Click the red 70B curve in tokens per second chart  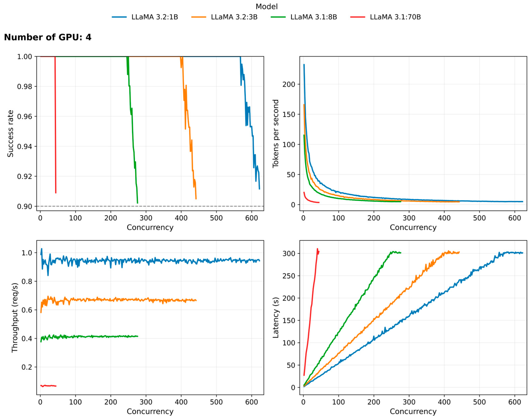click(x=309, y=200)
